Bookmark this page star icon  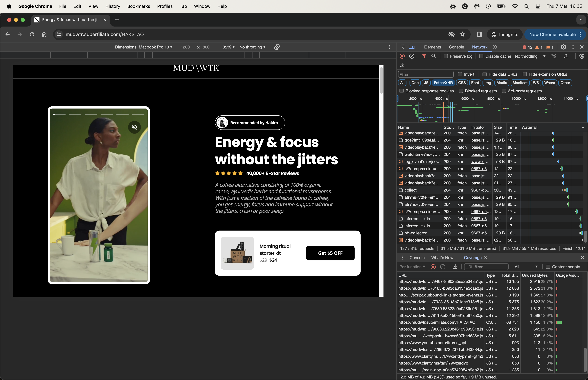tap(462, 34)
